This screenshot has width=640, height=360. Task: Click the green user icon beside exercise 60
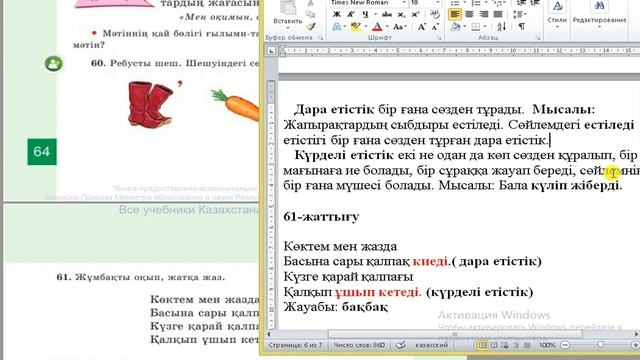point(54,64)
